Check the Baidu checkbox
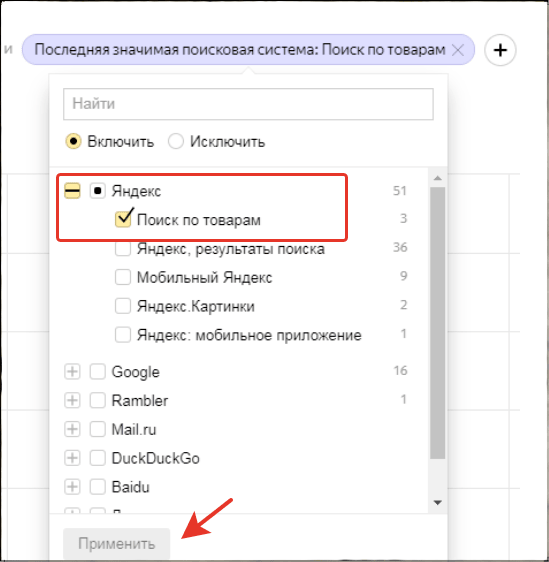 [97, 487]
